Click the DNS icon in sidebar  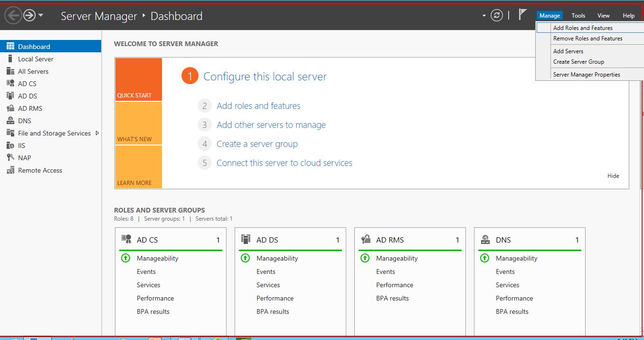(x=10, y=121)
